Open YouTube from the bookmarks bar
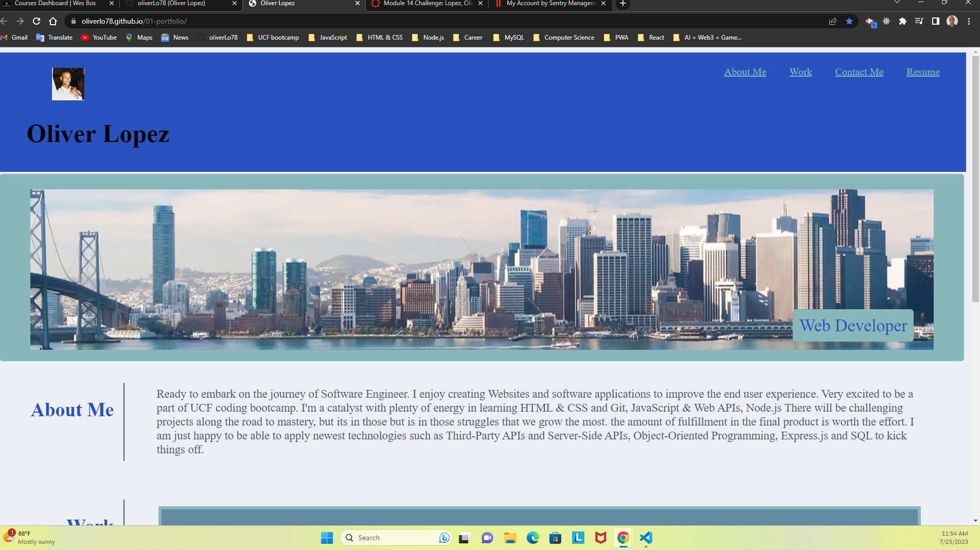The width and height of the screenshot is (980, 550). (x=99, y=37)
